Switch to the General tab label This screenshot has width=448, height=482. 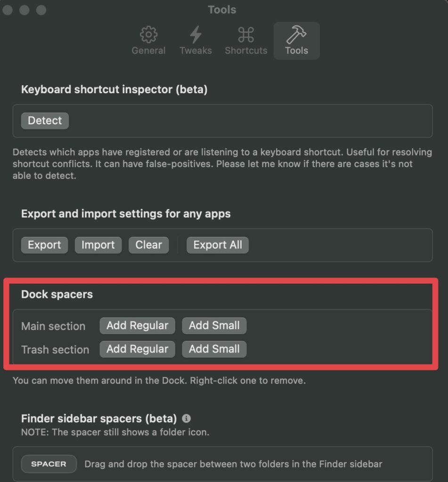(x=148, y=50)
